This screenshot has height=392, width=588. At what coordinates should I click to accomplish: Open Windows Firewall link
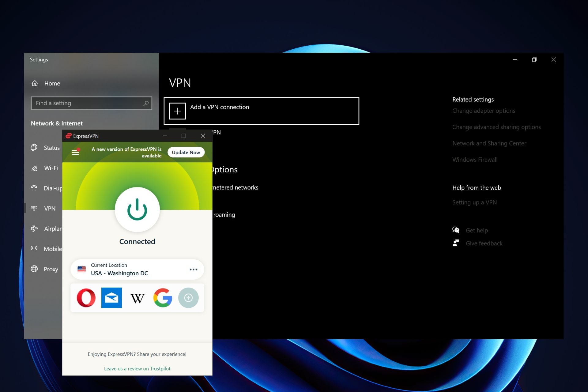point(475,160)
